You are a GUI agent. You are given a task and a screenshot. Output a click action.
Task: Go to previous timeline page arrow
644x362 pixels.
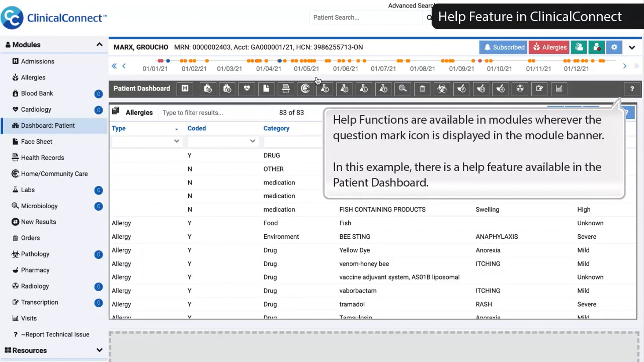124,66
